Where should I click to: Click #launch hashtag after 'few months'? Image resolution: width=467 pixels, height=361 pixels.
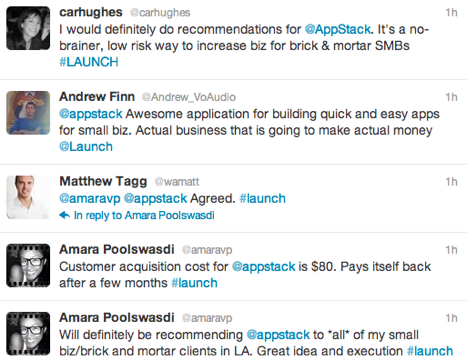click(194, 283)
